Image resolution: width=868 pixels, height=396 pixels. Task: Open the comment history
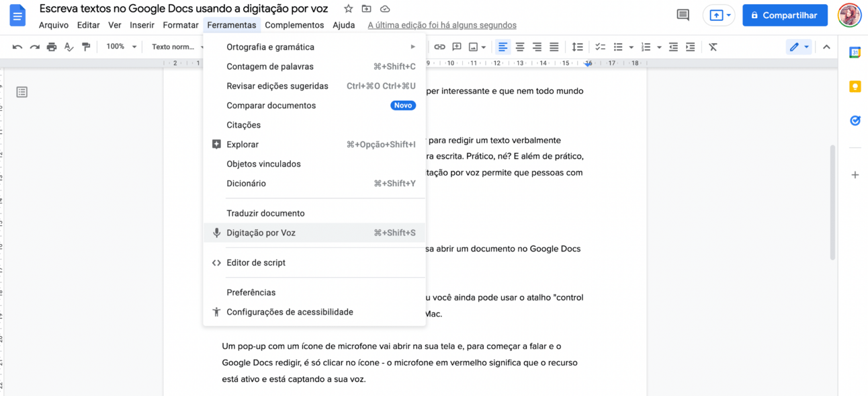pos(683,15)
